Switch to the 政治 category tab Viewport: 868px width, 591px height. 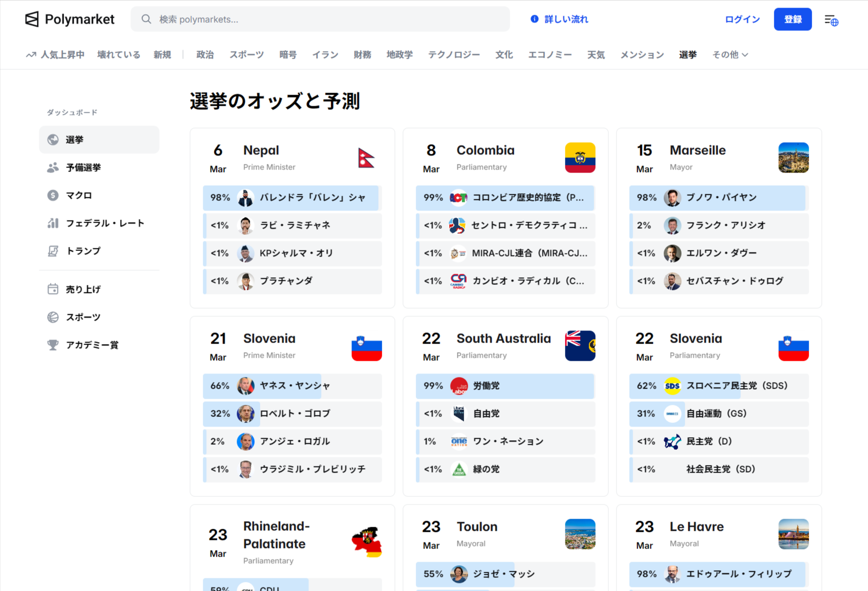[x=205, y=55]
